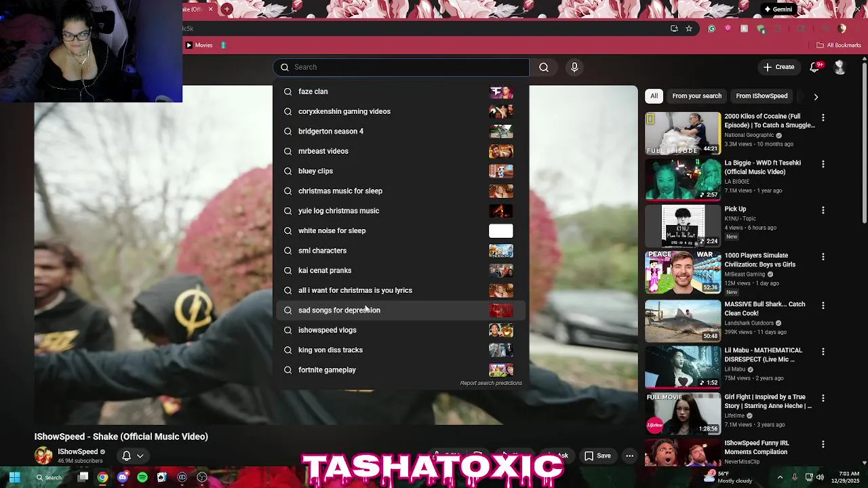
Task: Open the Windows Start menu
Action: (x=14, y=477)
